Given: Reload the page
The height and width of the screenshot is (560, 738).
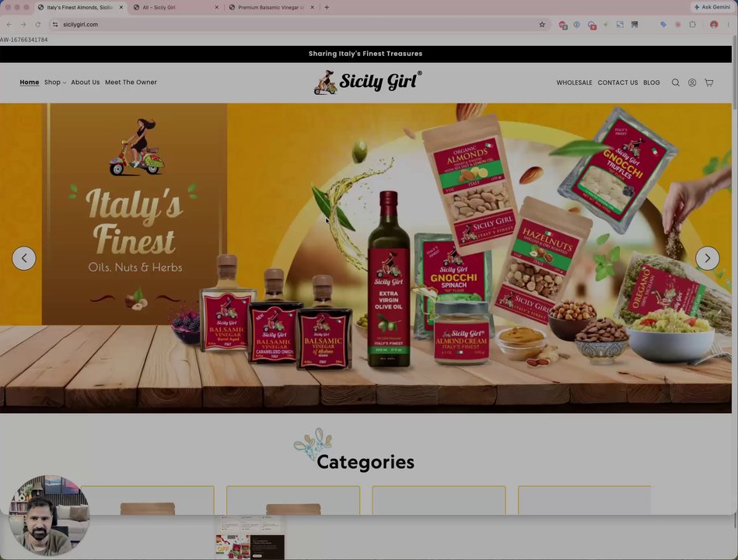Looking at the screenshot, I should [37, 24].
